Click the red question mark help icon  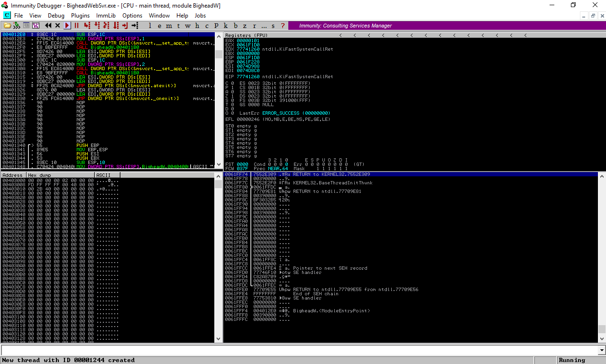283,26
